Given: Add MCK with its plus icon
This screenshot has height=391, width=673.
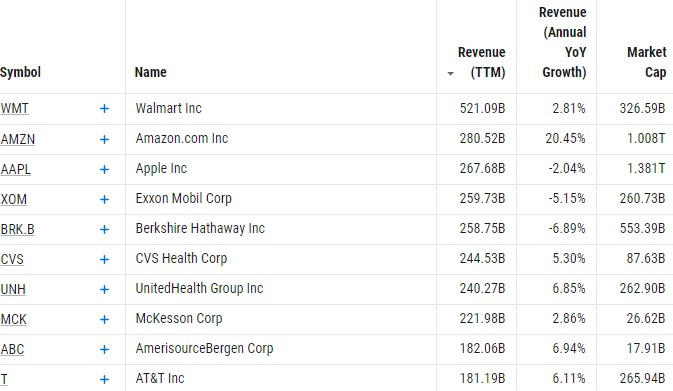Looking at the screenshot, I should click(104, 320).
